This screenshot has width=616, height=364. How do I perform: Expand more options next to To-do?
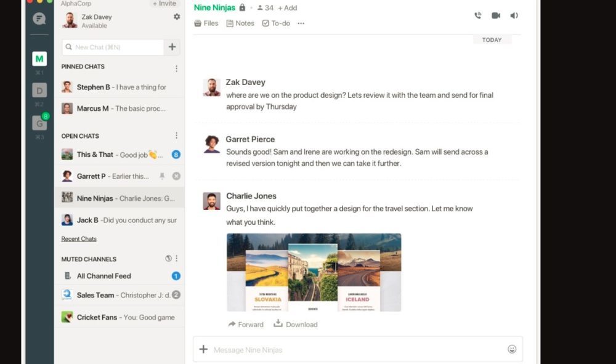coord(301,23)
